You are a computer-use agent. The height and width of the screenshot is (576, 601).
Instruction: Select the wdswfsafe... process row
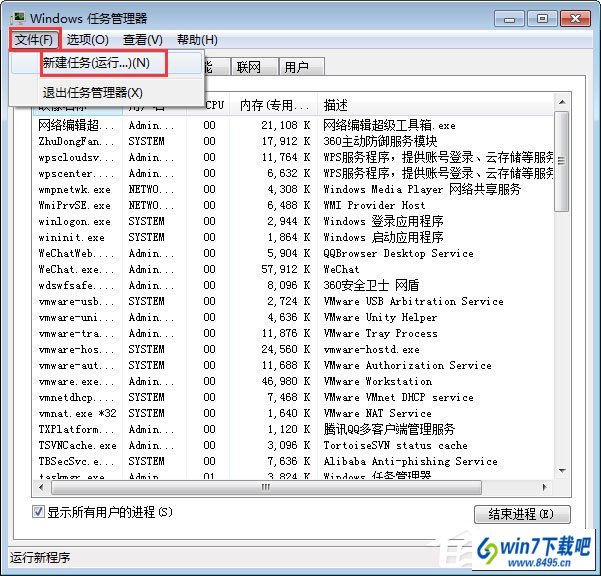pos(293,286)
